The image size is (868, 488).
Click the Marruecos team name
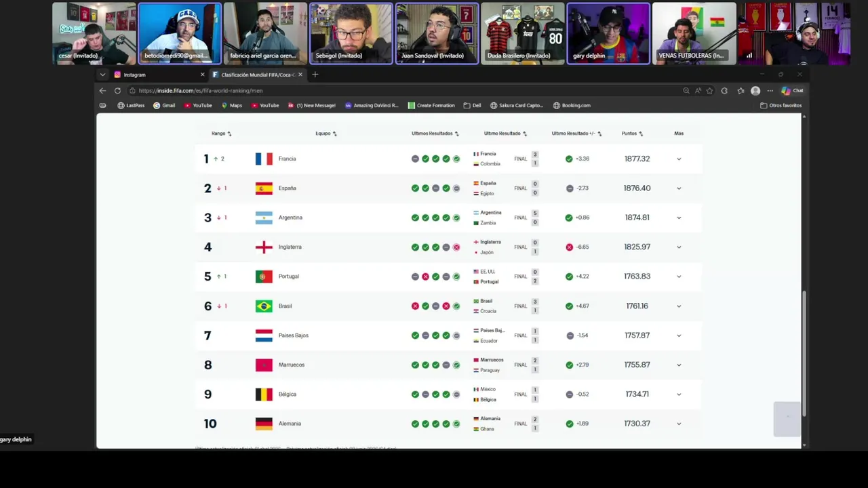click(292, 365)
